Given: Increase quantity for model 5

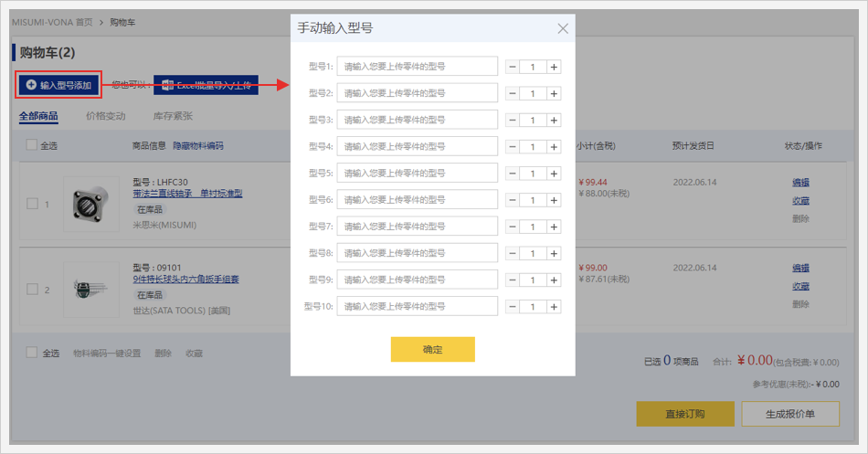Looking at the screenshot, I should pyautogui.click(x=554, y=174).
